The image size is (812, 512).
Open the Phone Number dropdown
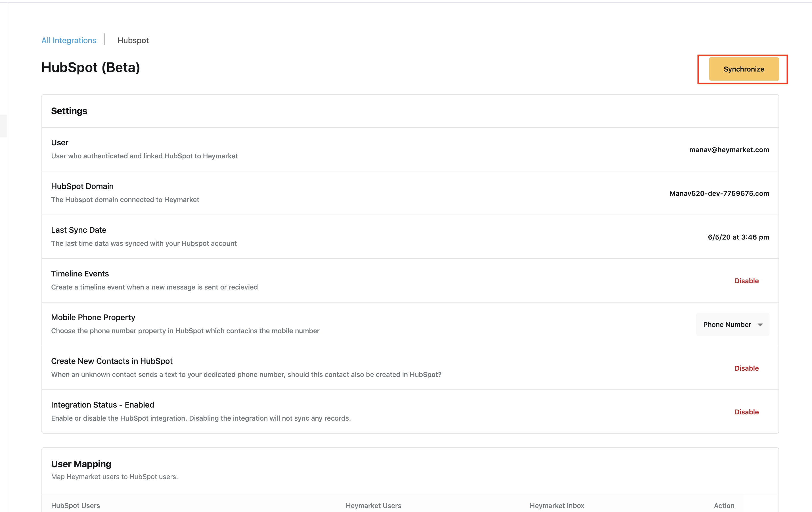733,324
